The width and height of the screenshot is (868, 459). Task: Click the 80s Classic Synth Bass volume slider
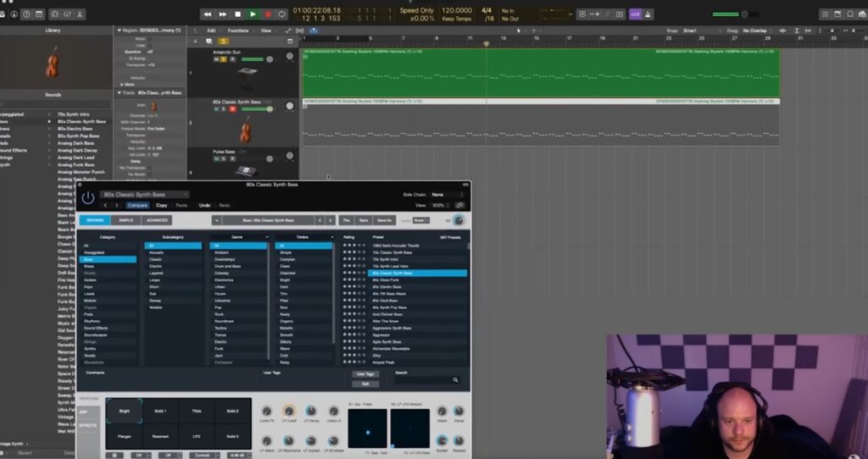[x=256, y=109]
